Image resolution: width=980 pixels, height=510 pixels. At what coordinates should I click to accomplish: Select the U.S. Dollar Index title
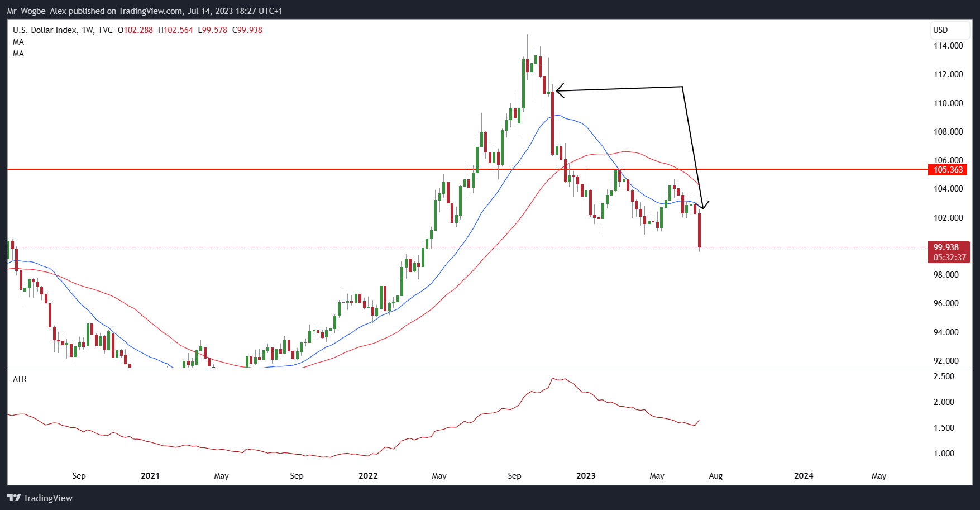tap(45, 30)
